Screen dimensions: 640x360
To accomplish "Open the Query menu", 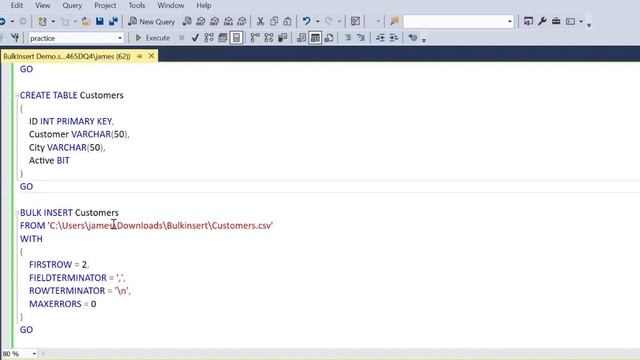I will [72, 5].
